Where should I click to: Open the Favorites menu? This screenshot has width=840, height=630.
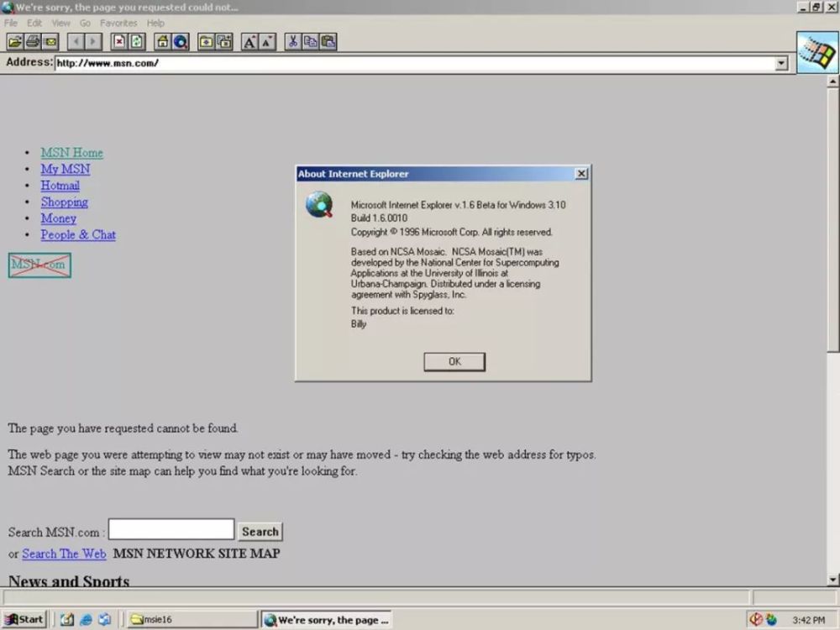tap(118, 23)
